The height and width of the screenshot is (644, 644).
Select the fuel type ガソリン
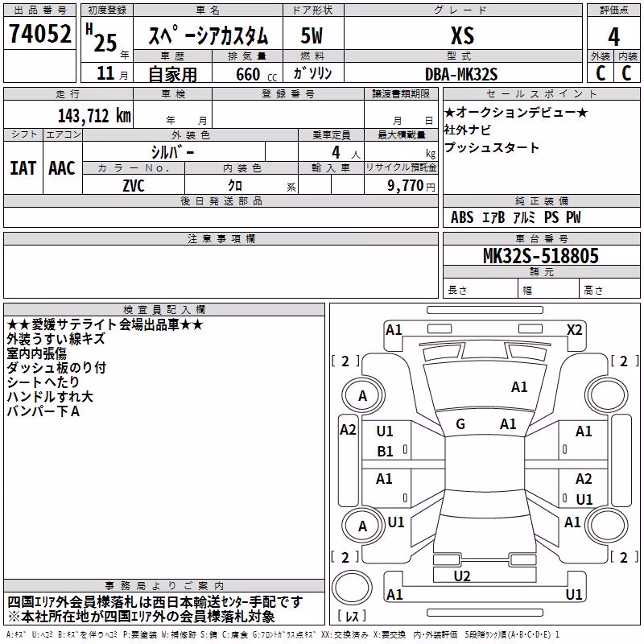click(x=312, y=73)
